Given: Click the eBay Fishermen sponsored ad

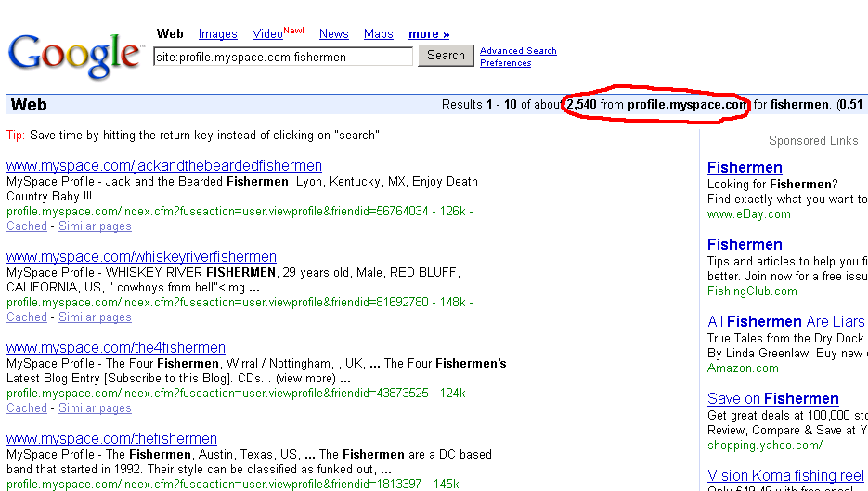Looking at the screenshot, I should click(x=745, y=168).
